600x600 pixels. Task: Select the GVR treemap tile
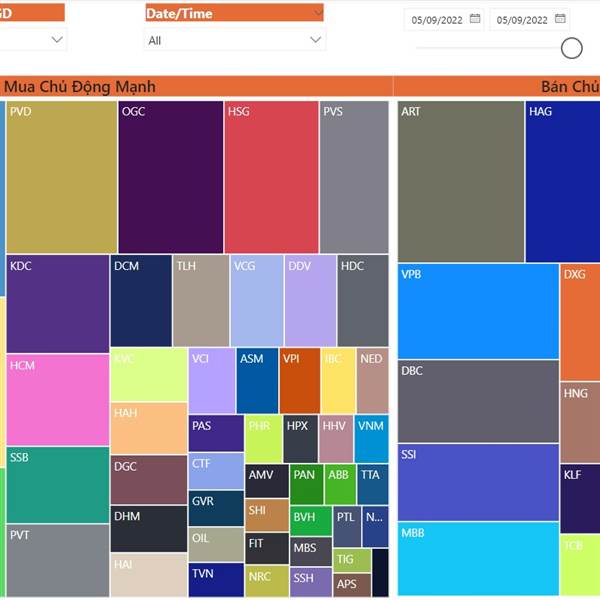click(x=216, y=509)
